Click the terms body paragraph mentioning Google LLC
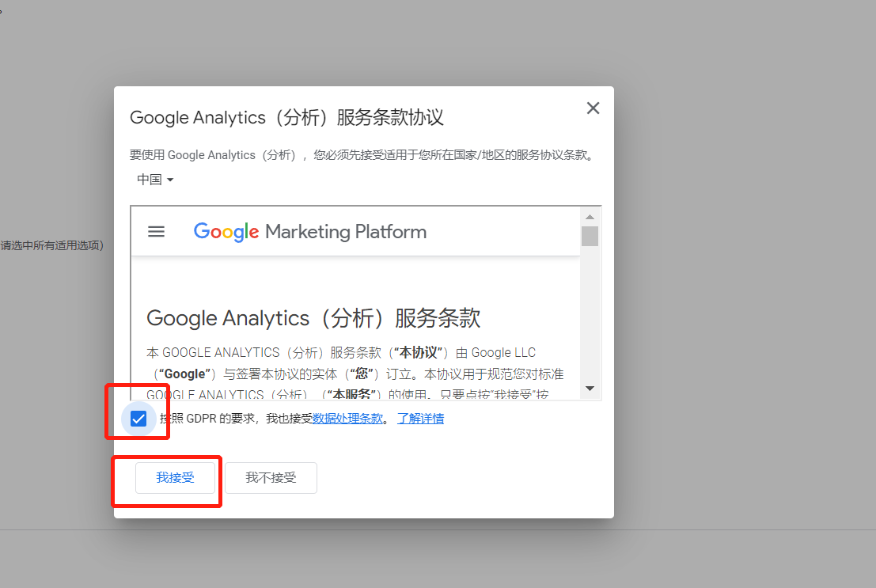876x588 pixels. pyautogui.click(x=355, y=374)
